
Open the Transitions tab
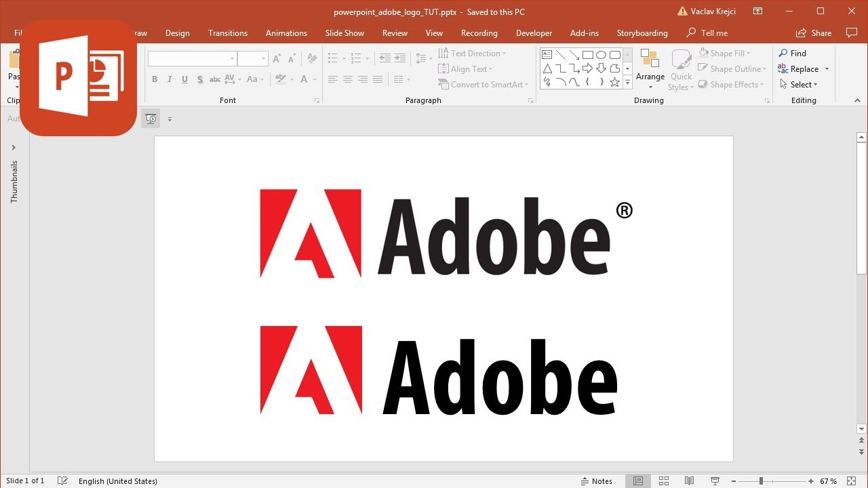coord(228,33)
